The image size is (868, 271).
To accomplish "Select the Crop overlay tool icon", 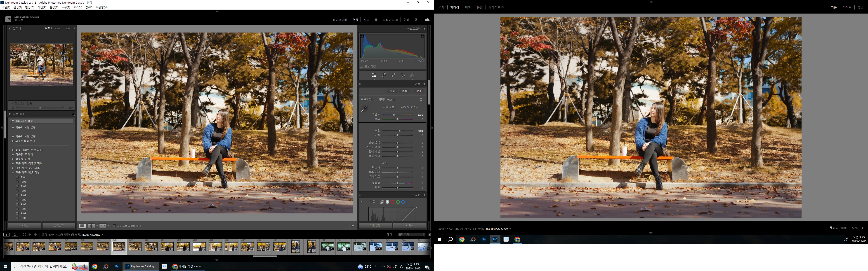I will coord(384,75).
